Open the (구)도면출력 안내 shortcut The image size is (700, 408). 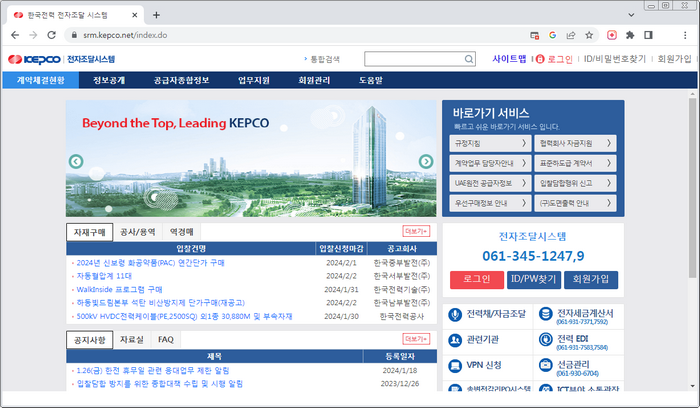pyautogui.click(x=575, y=203)
